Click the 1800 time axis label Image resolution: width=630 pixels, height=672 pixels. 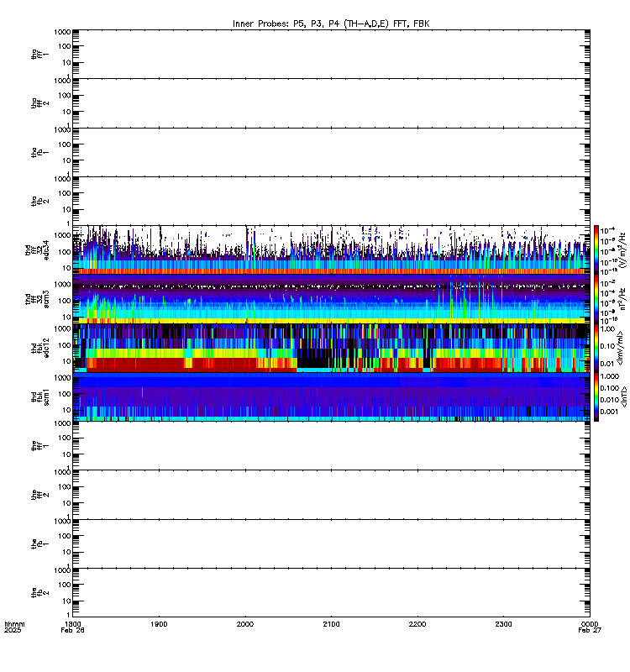(73, 624)
